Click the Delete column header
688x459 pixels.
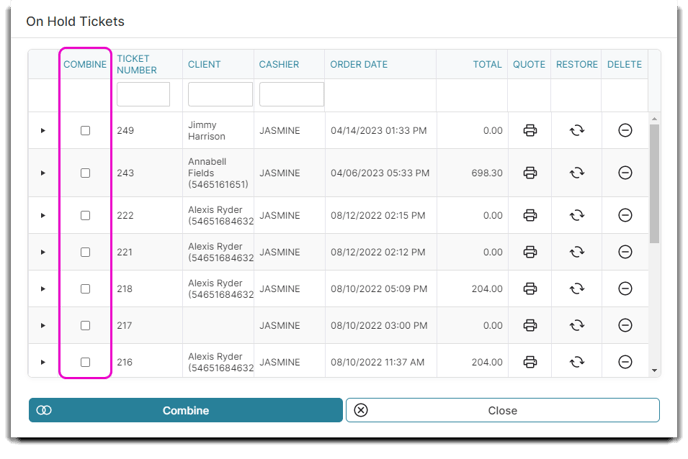tap(624, 65)
